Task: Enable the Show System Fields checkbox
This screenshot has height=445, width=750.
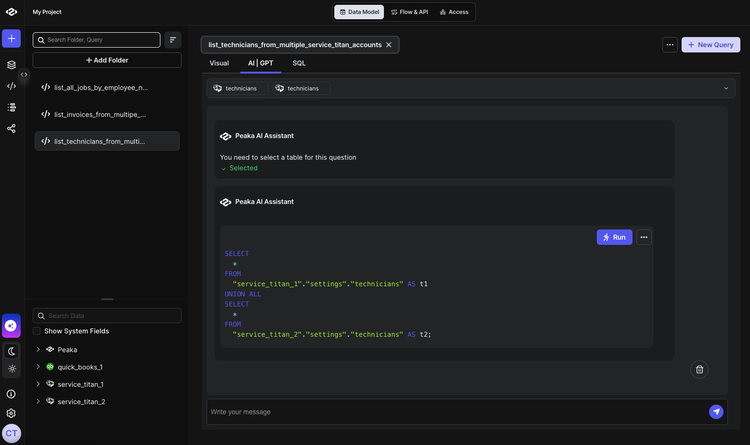Action: click(x=37, y=331)
